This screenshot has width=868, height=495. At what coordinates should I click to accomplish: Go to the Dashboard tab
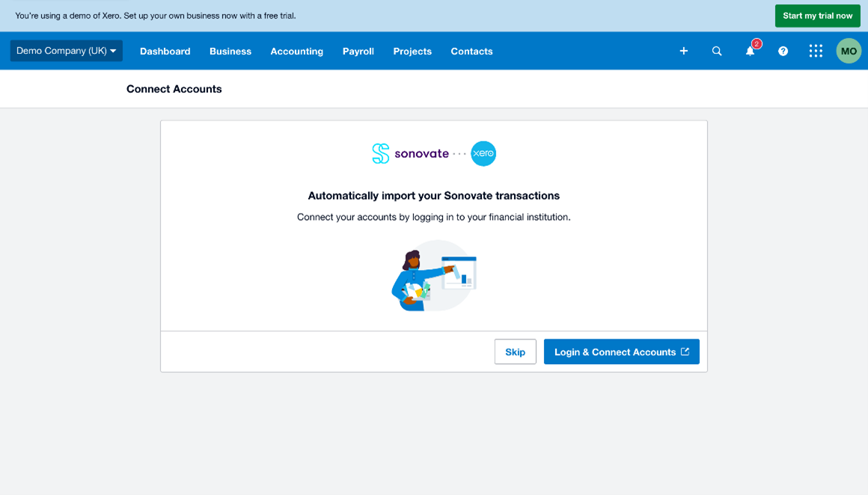click(x=165, y=51)
